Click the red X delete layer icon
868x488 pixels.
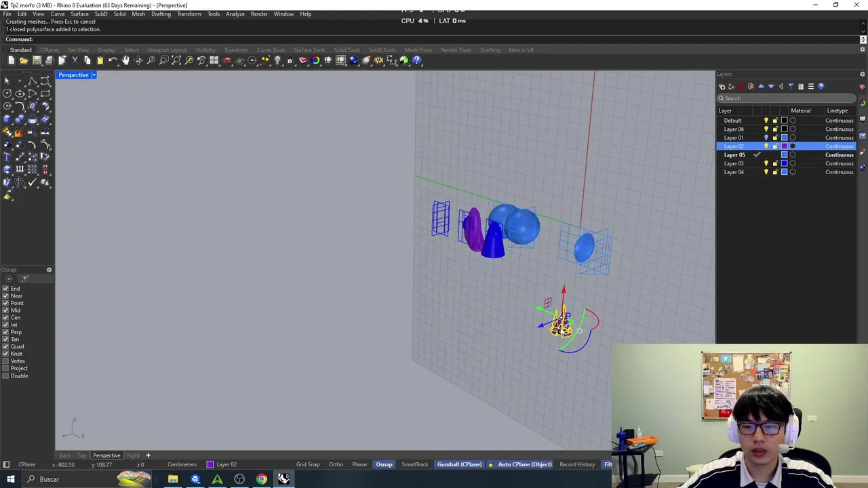coord(741,87)
